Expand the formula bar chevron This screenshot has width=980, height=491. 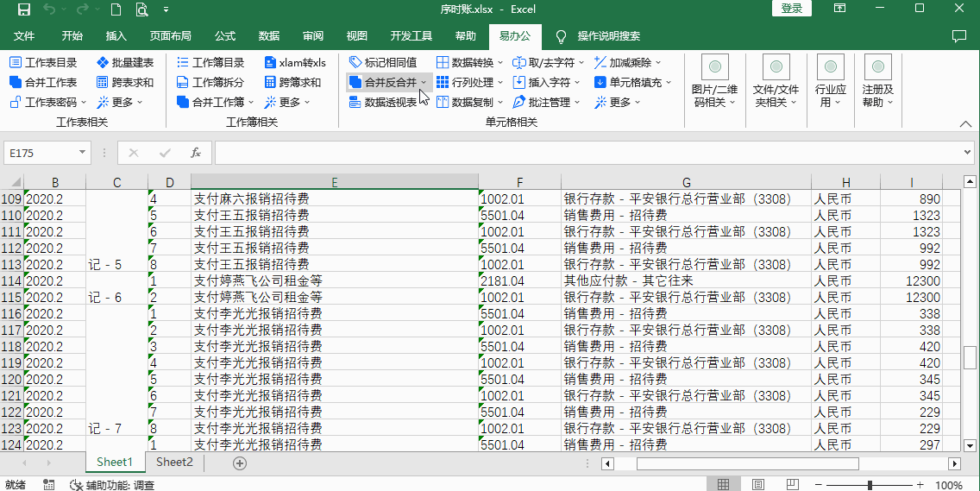[968, 152]
